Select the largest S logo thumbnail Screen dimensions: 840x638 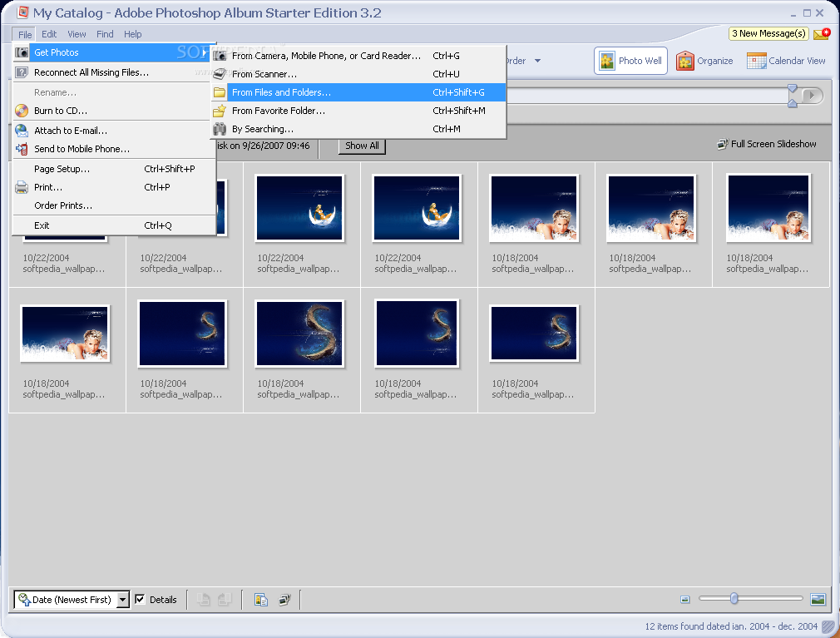click(299, 334)
